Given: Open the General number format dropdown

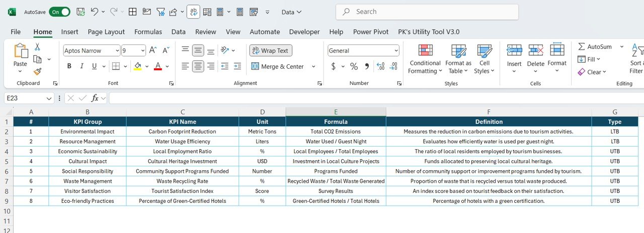Looking at the screenshot, I should (396, 50).
